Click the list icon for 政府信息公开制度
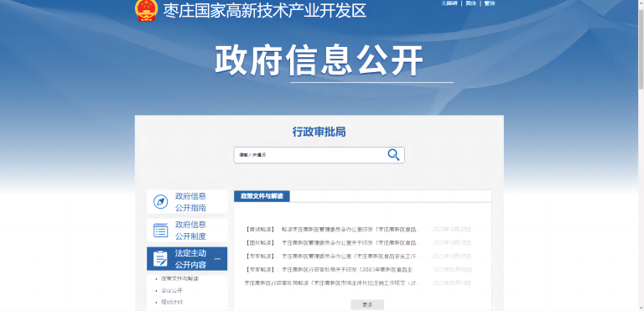The image size is (644, 311). [161, 231]
